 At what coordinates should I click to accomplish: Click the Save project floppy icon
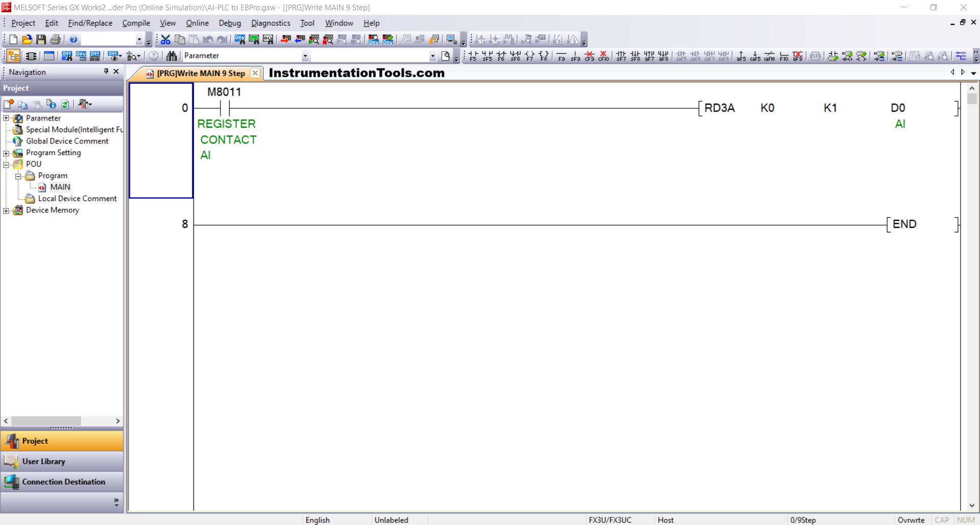coord(41,39)
